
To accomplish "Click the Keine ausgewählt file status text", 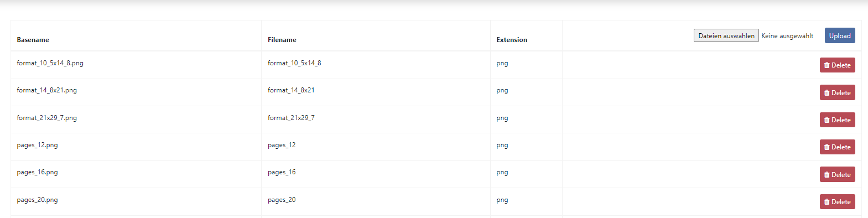I will click(x=787, y=36).
